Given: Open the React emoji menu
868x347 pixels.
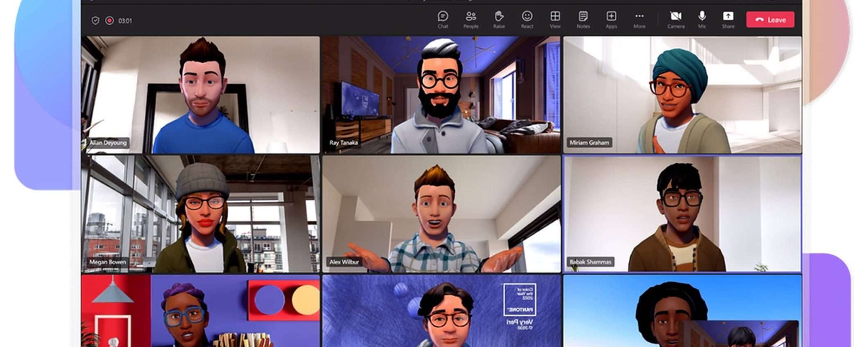Looking at the screenshot, I should (x=527, y=19).
